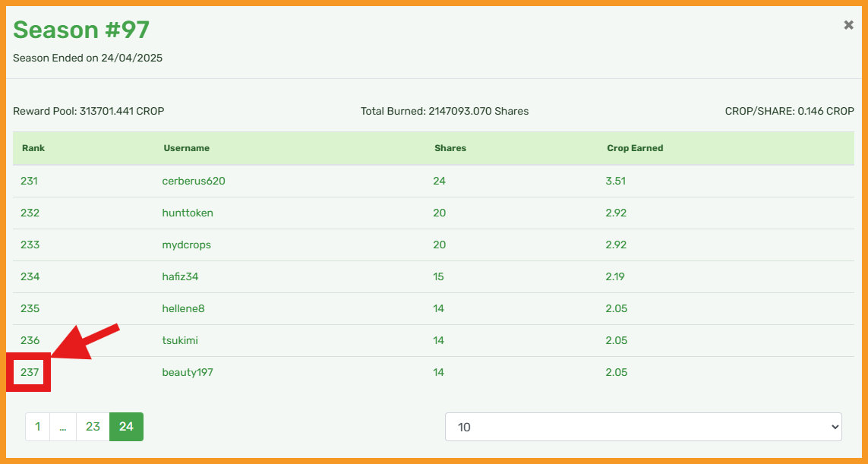Go to page 1 of leaderboard
The image size is (868, 464).
(x=38, y=427)
